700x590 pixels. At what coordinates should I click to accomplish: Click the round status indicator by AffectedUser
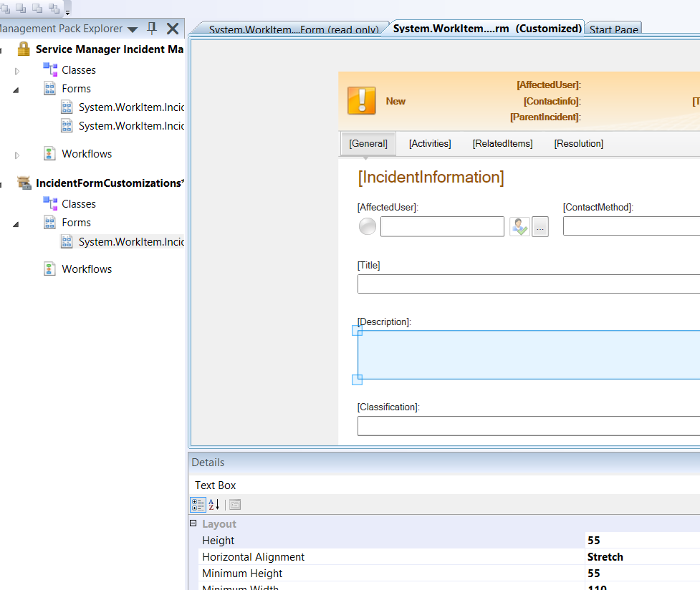(368, 226)
